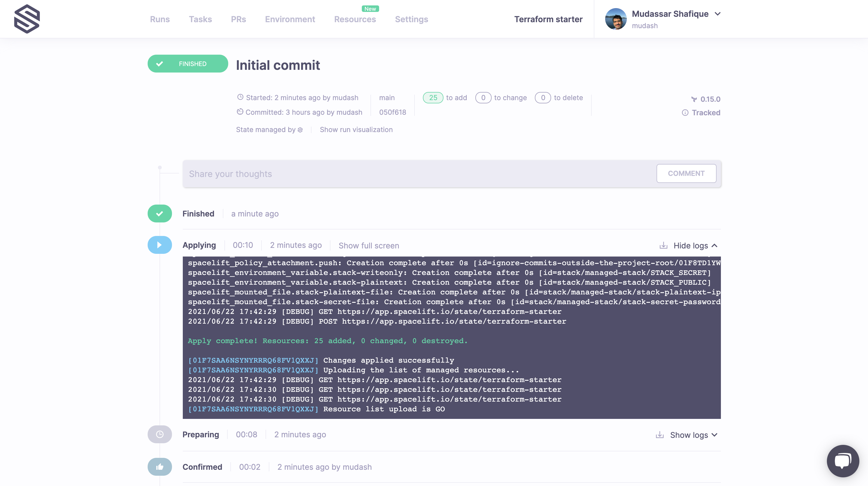Open the Runs tab
868x486 pixels.
[160, 19]
